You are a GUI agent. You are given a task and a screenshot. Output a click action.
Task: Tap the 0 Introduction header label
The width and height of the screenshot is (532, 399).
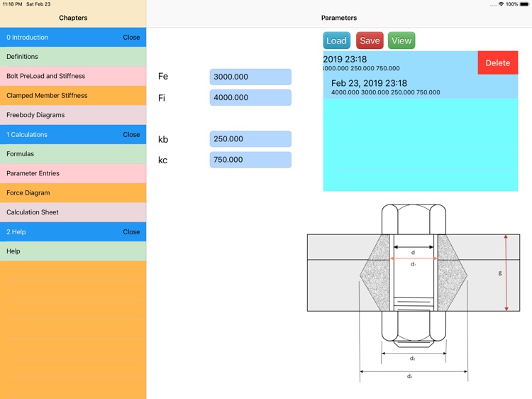click(27, 38)
